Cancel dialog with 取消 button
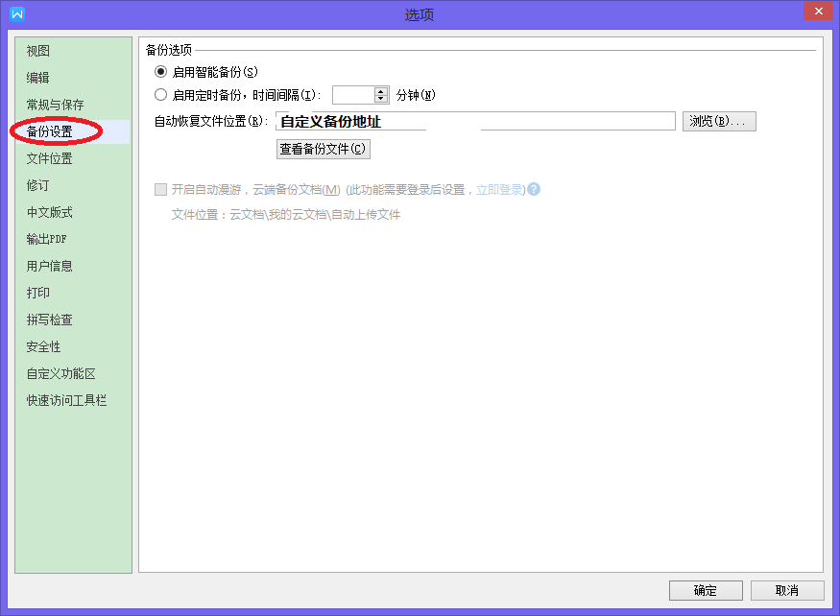This screenshot has width=840, height=616. point(787,590)
